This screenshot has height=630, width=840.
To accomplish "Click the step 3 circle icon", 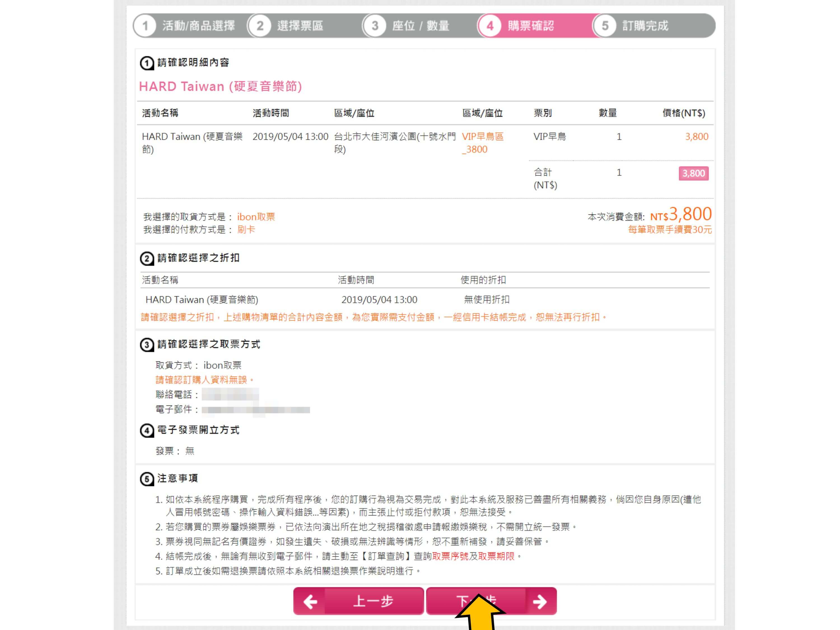I will click(375, 26).
